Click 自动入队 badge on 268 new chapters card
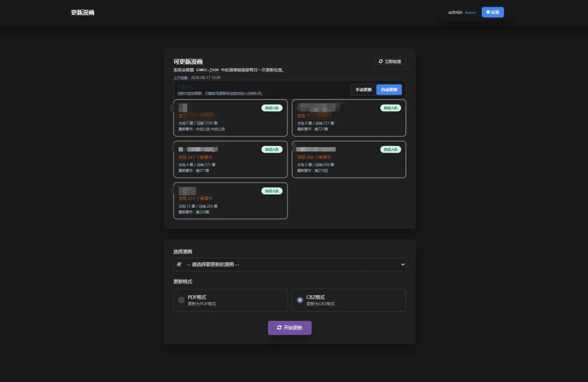This screenshot has width=588, height=382. (x=390, y=150)
